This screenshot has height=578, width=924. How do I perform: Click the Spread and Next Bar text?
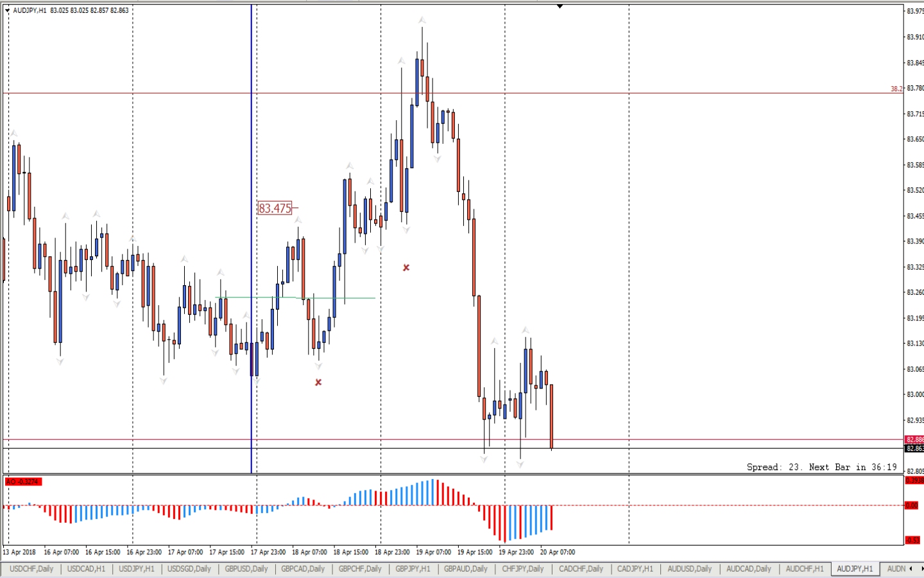821,467
